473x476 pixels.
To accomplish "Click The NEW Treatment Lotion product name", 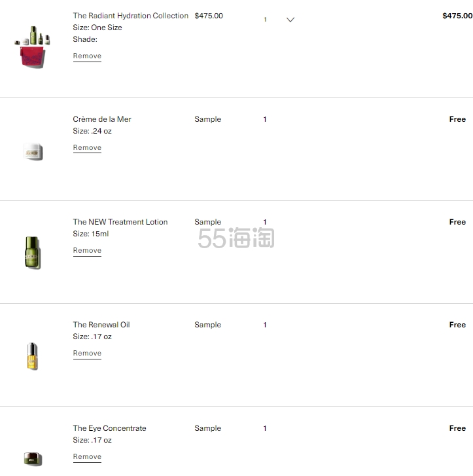I will tap(120, 222).
